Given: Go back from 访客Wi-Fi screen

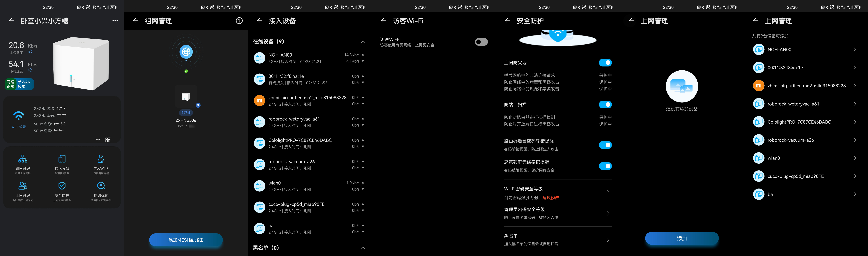Looking at the screenshot, I should [x=383, y=21].
